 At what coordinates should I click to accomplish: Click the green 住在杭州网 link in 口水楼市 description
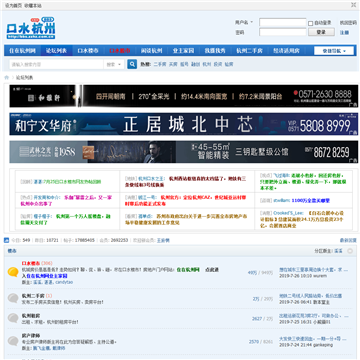tap(188, 270)
